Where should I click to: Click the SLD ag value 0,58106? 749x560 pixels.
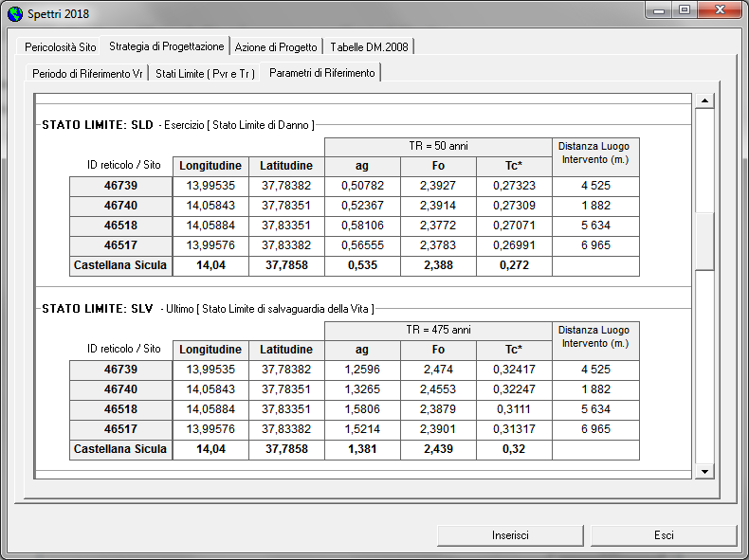(x=362, y=226)
